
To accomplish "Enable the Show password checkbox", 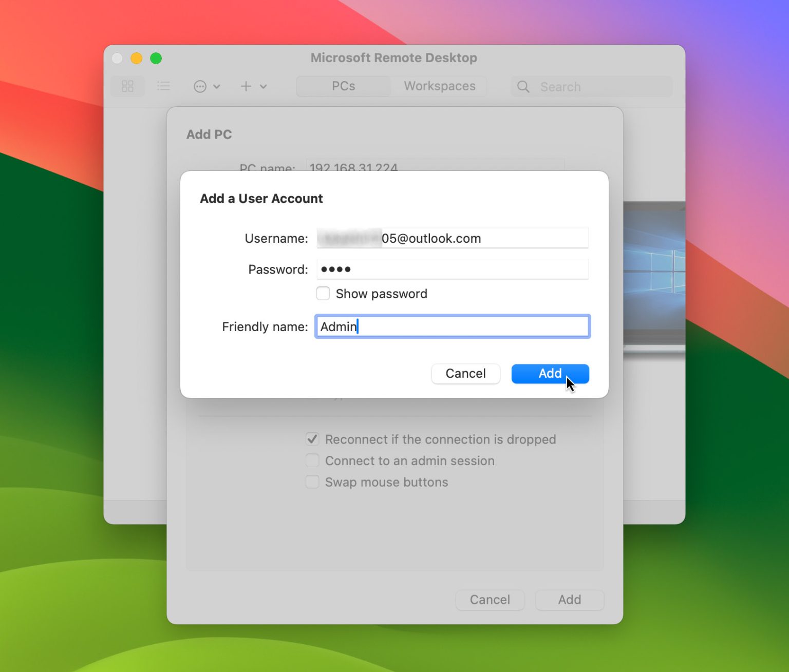I will click(x=323, y=293).
